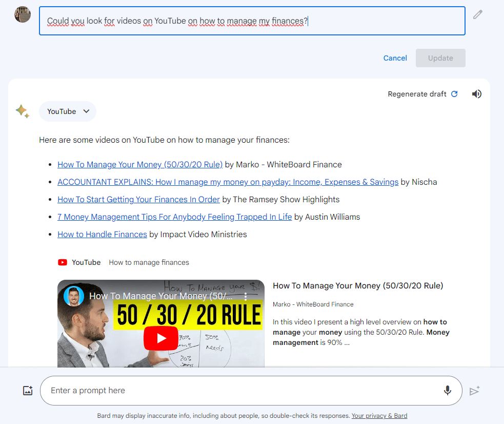The image size is (504, 424).
Task: Click the red YouTube logo icon
Action: (x=63, y=262)
